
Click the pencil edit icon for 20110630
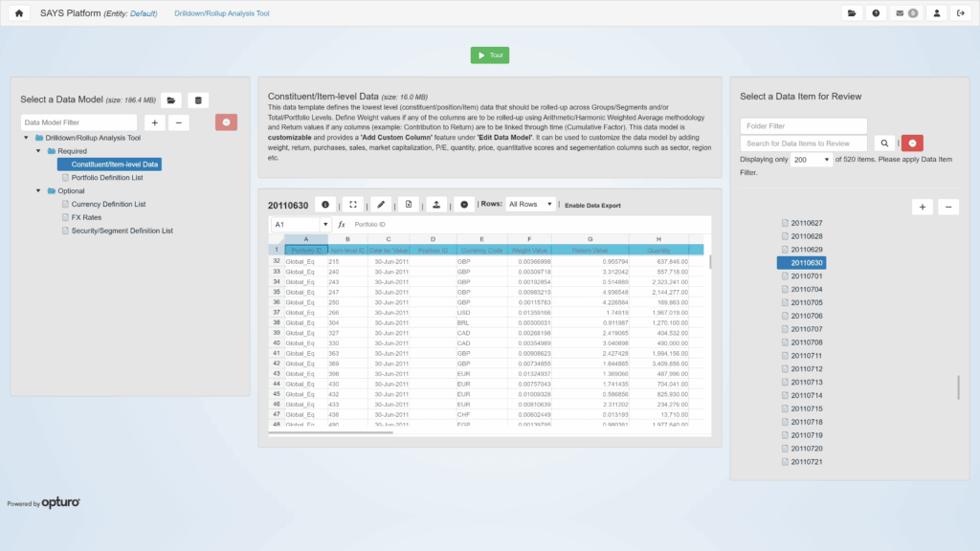point(381,204)
